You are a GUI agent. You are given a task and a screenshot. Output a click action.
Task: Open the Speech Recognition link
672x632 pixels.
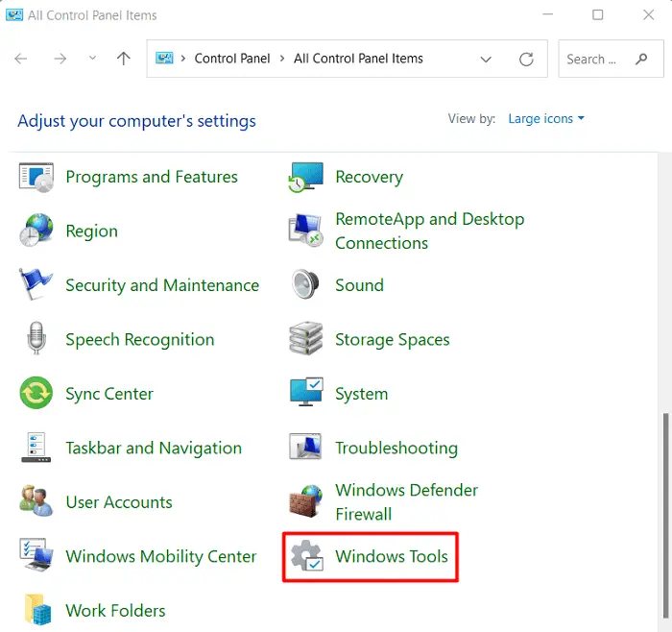click(x=140, y=340)
